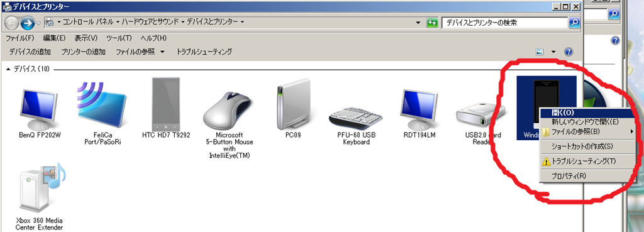Select the RDT194LM monitor icon
This screenshot has width=644, height=232.
coord(419,109)
